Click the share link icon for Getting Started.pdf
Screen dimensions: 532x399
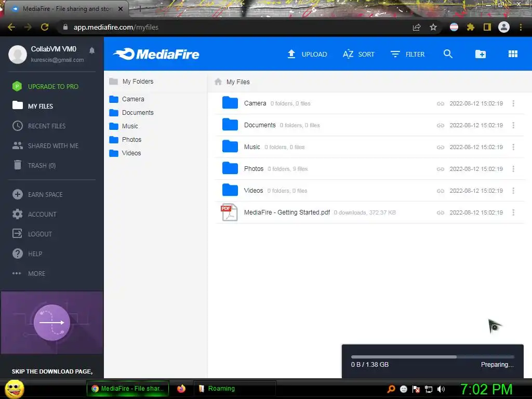[441, 212]
